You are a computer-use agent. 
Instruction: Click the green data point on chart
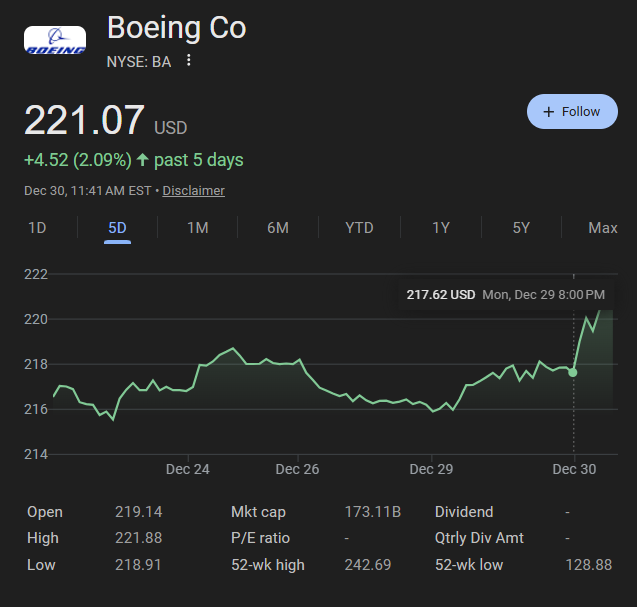coord(573,372)
